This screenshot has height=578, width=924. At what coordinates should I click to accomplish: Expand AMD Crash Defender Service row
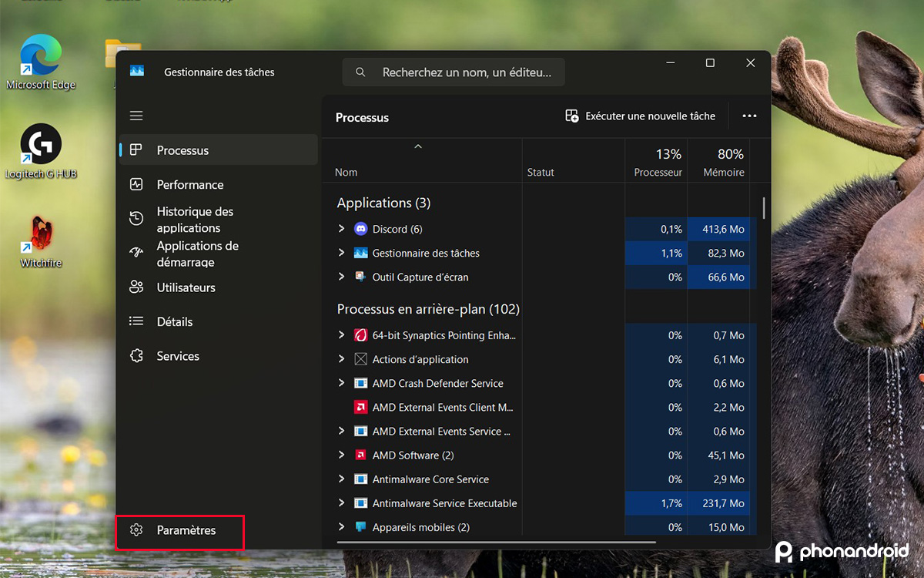tap(341, 383)
